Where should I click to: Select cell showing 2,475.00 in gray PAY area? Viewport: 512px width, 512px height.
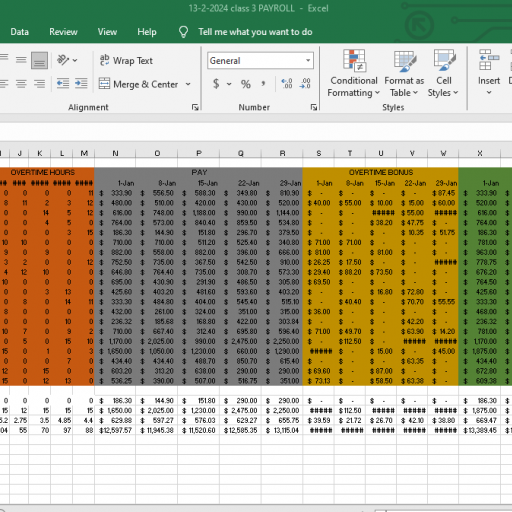pyautogui.click(x=241, y=341)
